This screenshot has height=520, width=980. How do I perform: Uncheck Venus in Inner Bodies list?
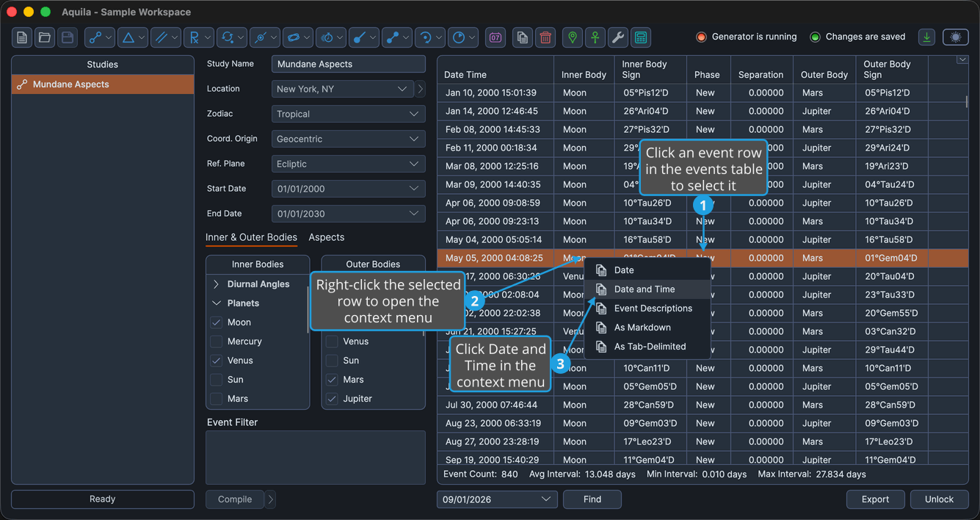(216, 361)
